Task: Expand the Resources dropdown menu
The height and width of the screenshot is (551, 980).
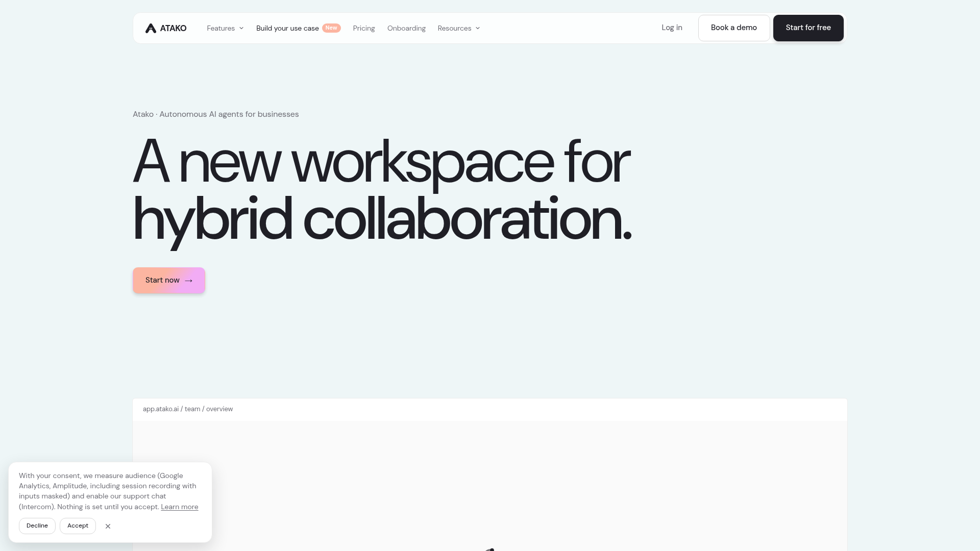Action: click(459, 28)
